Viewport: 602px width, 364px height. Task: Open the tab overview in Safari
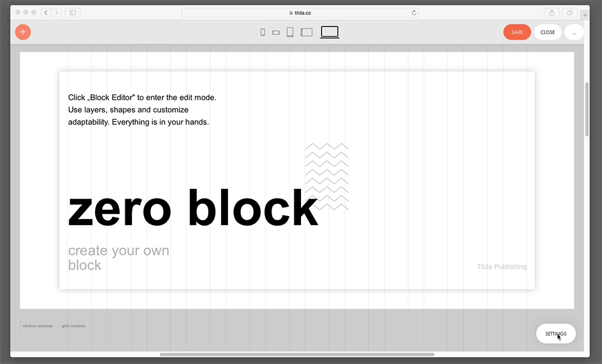(x=569, y=12)
